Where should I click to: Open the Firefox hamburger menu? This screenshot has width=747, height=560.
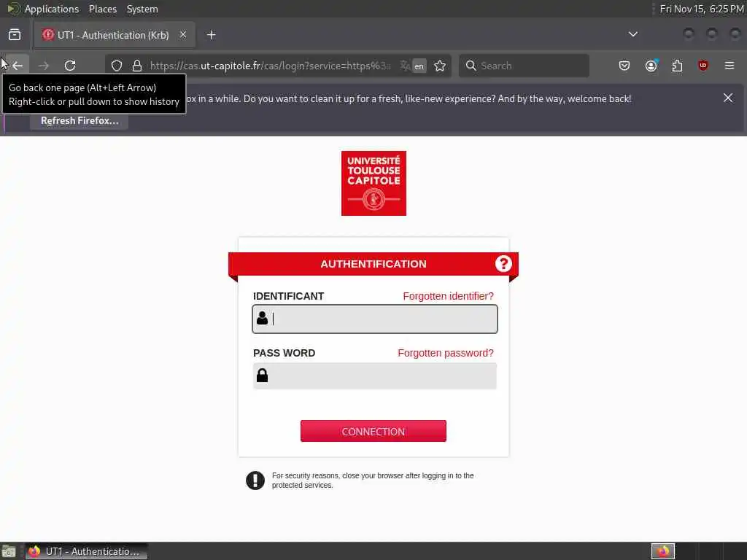point(729,66)
